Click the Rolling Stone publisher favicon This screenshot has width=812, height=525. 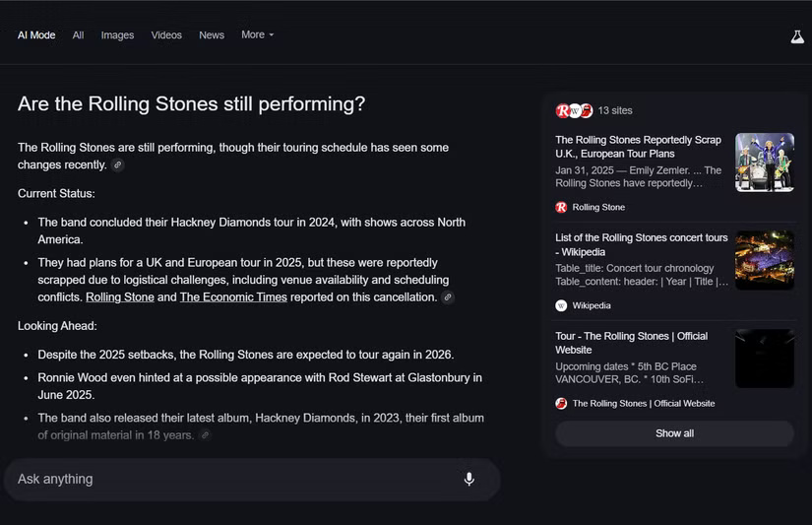pos(561,207)
